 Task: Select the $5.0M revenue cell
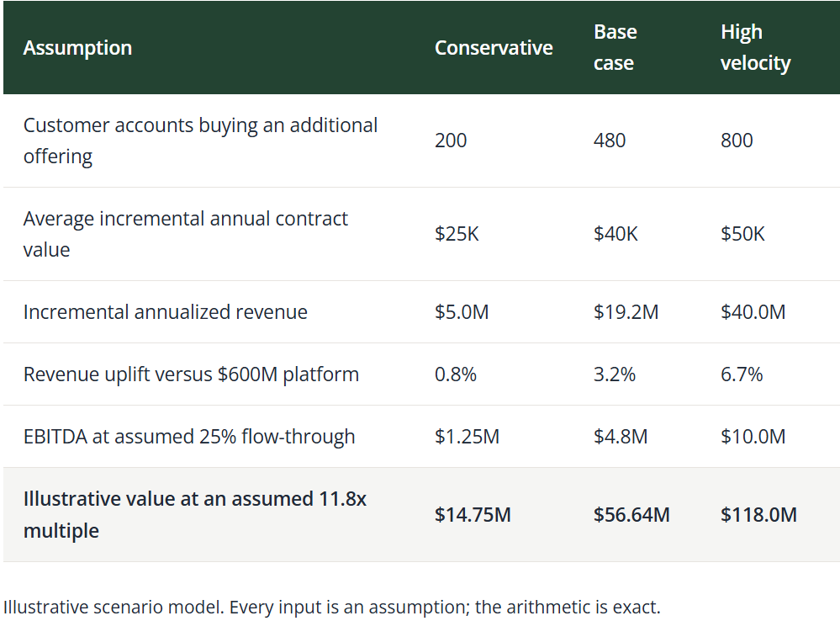[462, 311]
